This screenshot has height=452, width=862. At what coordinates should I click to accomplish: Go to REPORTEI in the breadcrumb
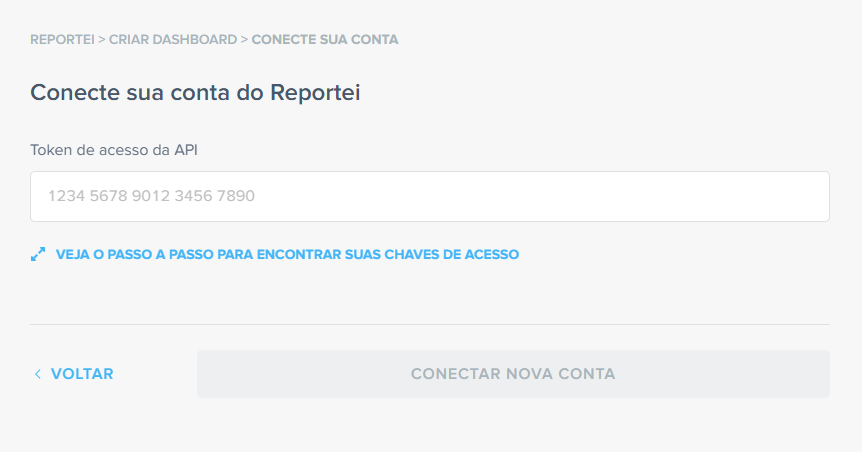(62, 40)
